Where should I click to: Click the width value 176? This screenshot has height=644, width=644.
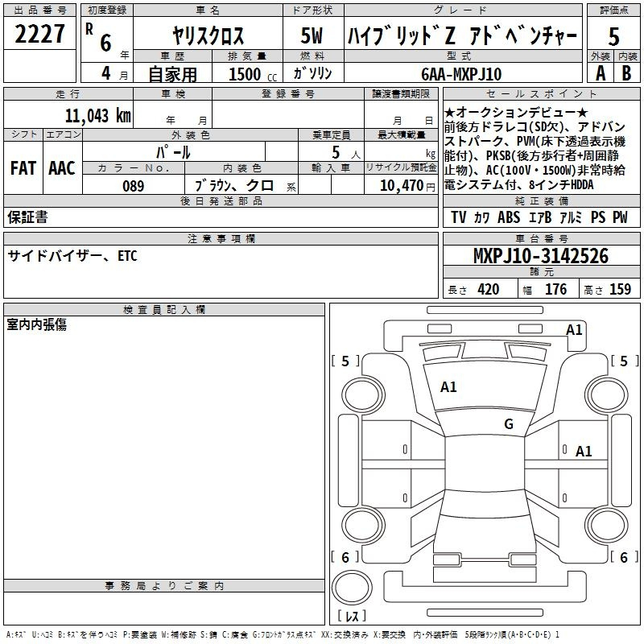(555, 290)
